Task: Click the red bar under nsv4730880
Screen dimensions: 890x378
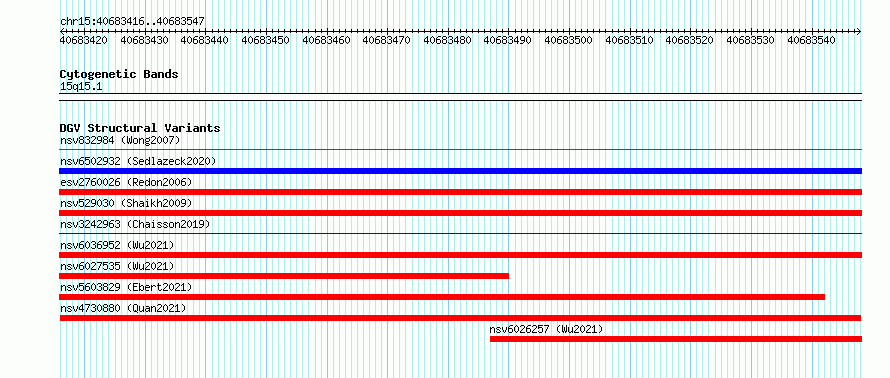Action: pyautogui.click(x=460, y=318)
